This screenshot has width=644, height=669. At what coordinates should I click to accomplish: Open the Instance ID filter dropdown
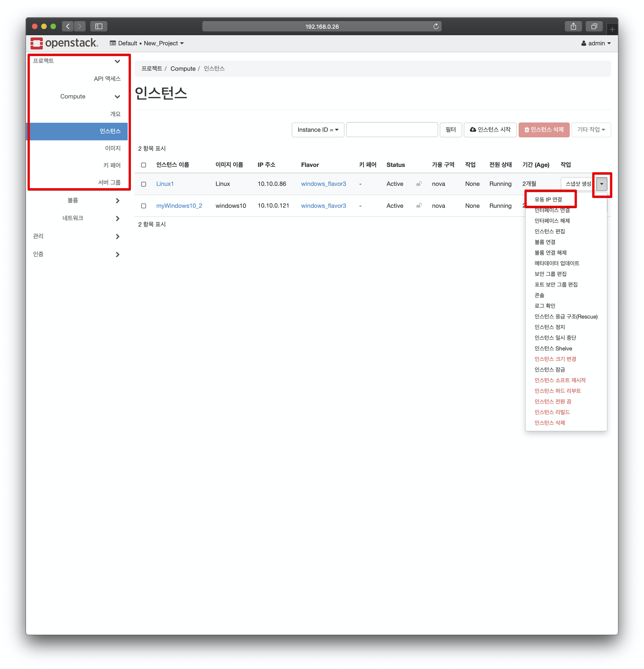(x=318, y=130)
